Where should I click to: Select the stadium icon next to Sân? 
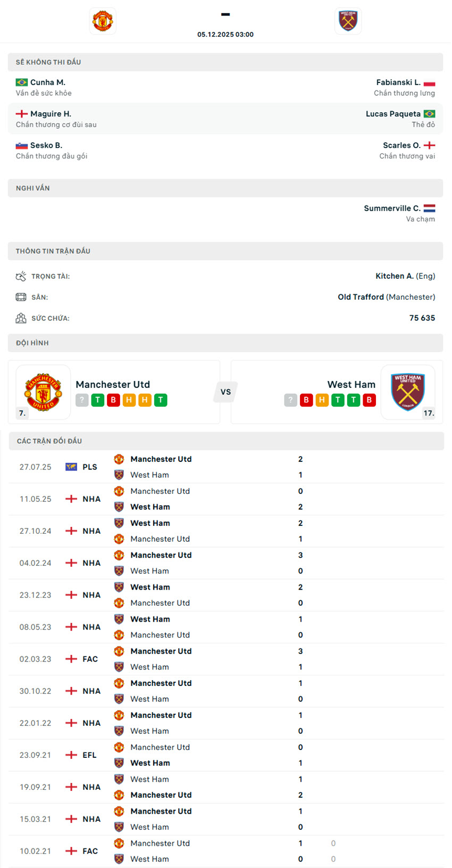tap(21, 296)
